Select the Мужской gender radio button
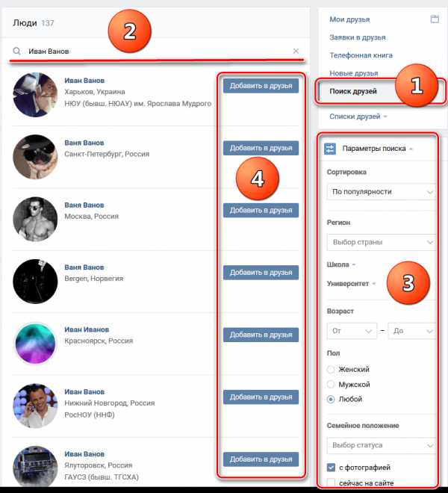 (331, 384)
